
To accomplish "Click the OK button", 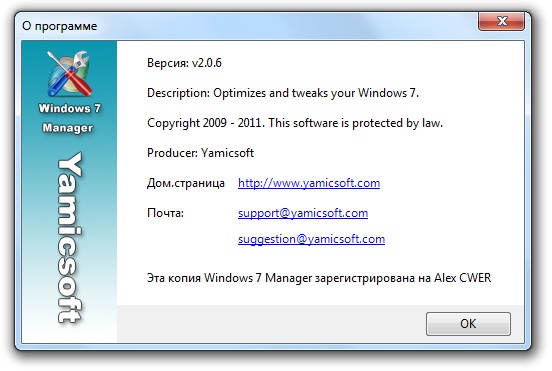I will 468,323.
